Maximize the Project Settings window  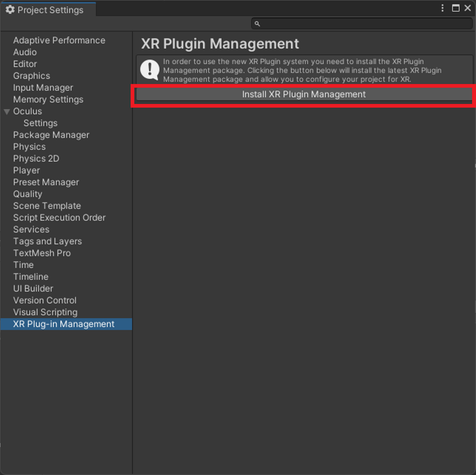pos(456,8)
